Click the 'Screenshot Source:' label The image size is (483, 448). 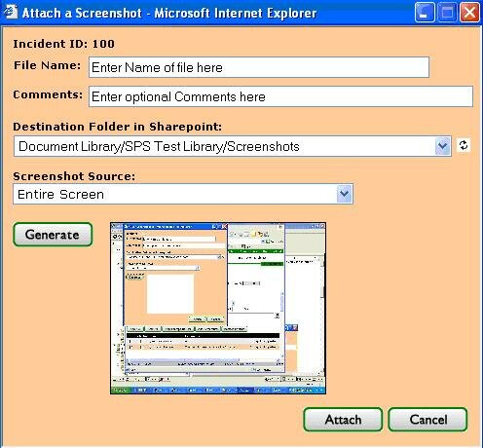pyautogui.click(x=74, y=176)
